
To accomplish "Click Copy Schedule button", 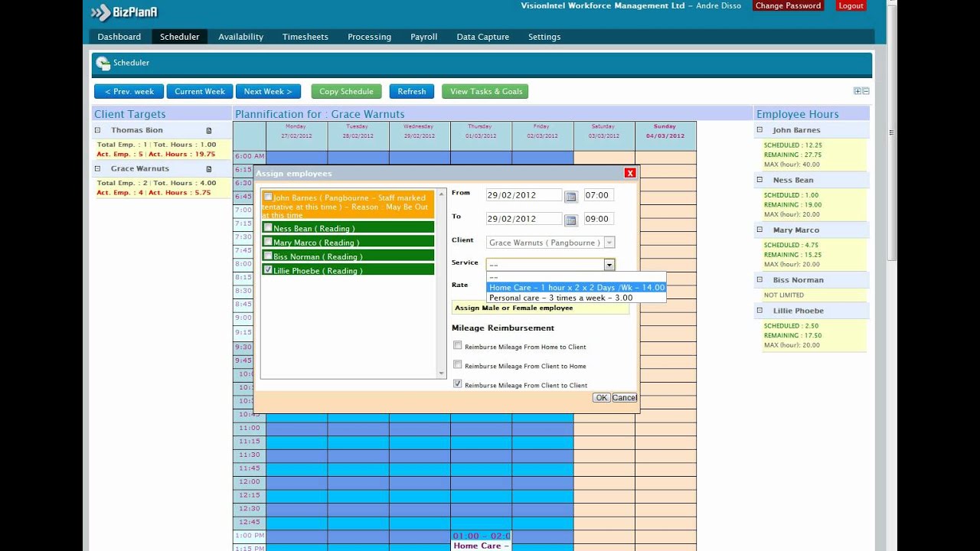I will click(346, 91).
